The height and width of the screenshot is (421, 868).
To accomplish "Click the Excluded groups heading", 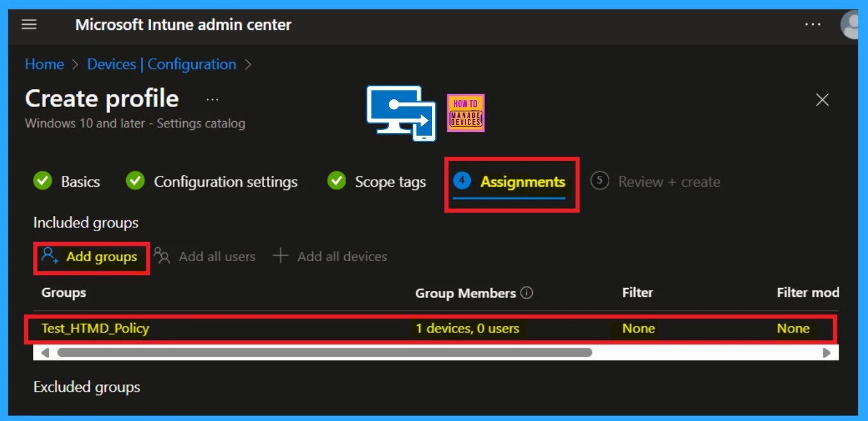I will pos(87,387).
